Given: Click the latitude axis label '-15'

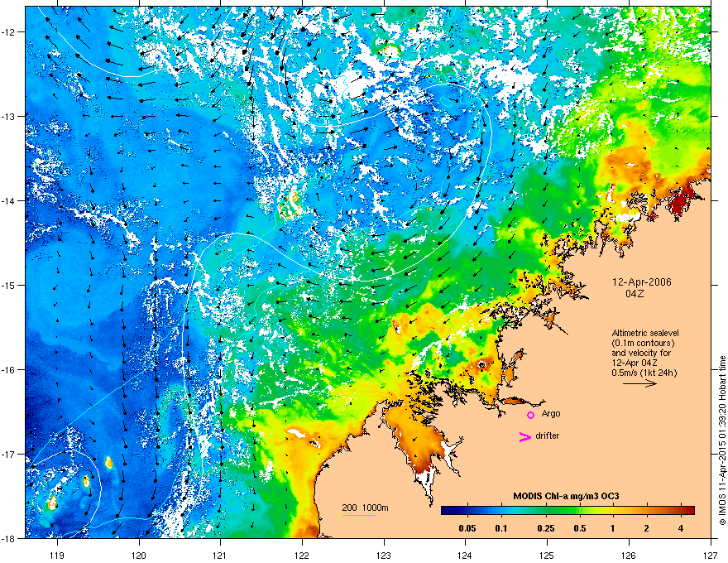Looking at the screenshot, I should coord(8,285).
